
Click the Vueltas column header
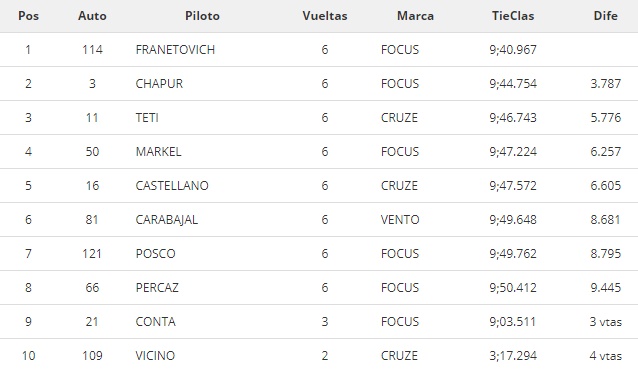(x=325, y=16)
